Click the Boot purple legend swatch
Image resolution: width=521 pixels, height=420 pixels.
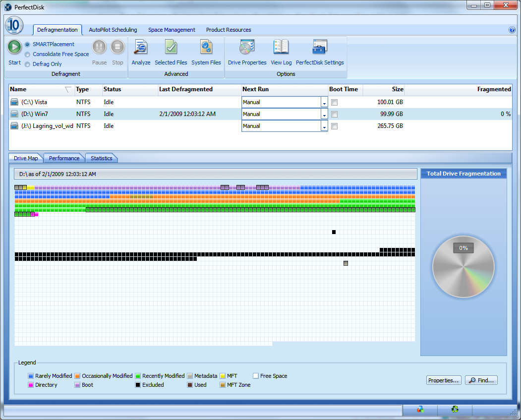coord(77,385)
